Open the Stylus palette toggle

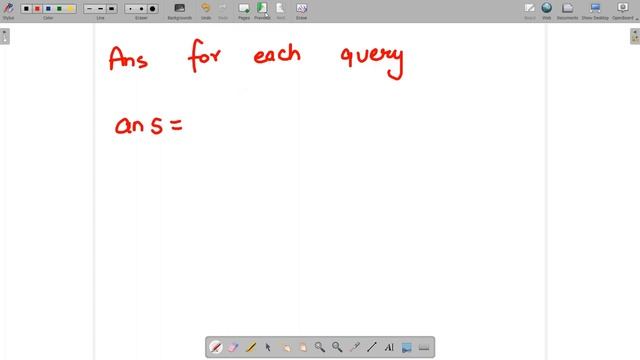pyautogui.click(x=8, y=11)
